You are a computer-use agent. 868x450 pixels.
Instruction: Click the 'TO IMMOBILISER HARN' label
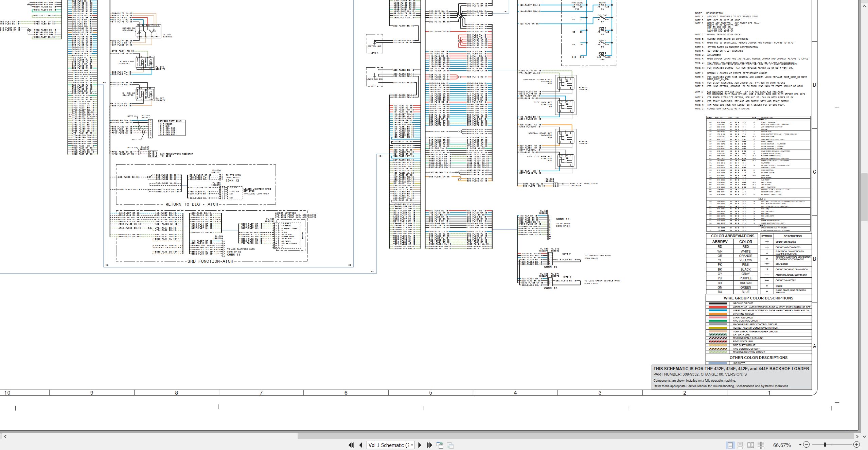[x=597, y=256]
